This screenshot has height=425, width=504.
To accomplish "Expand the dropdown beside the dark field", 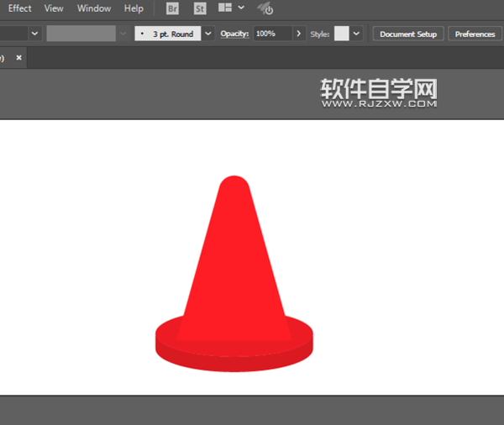I will tap(34, 34).
